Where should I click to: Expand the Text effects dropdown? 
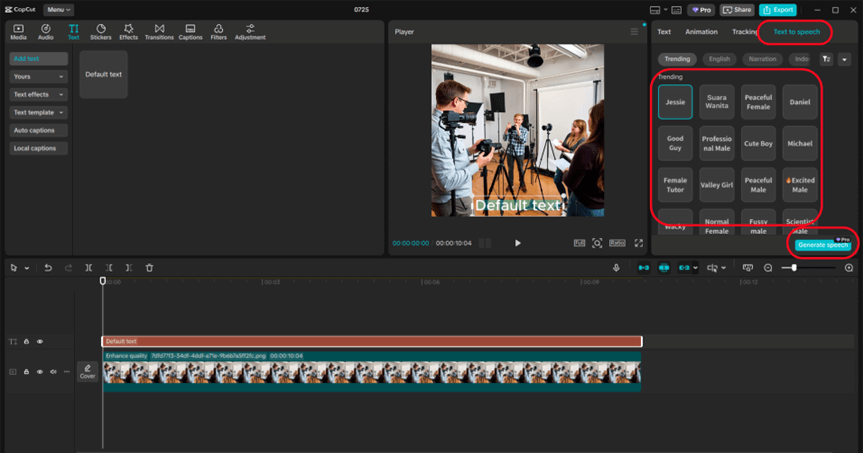(38, 94)
